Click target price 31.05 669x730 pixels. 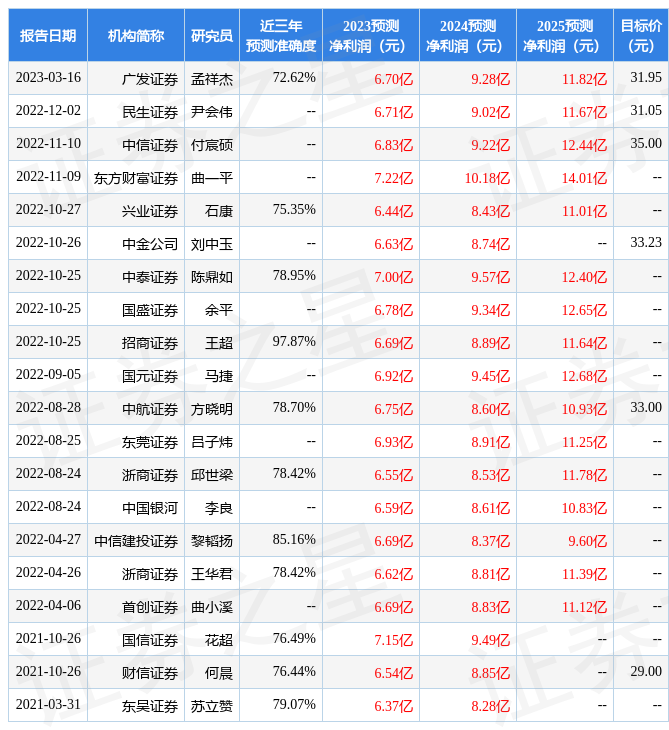[646, 110]
